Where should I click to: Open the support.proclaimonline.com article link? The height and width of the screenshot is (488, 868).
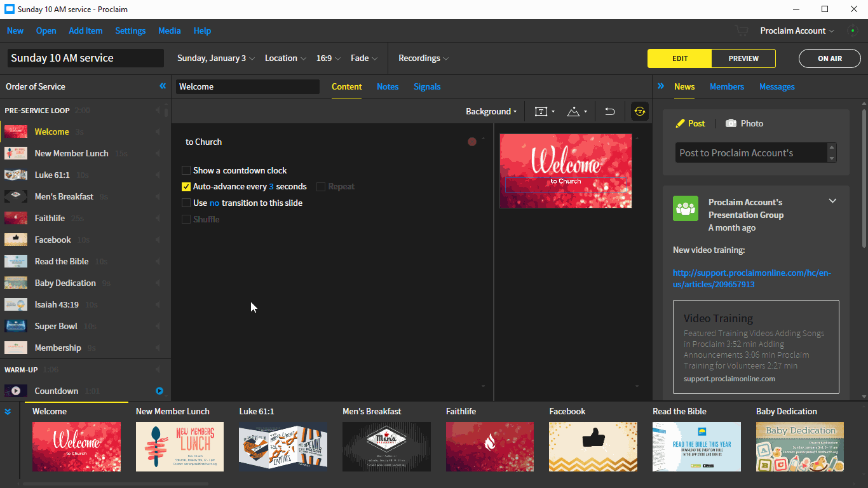click(x=752, y=278)
